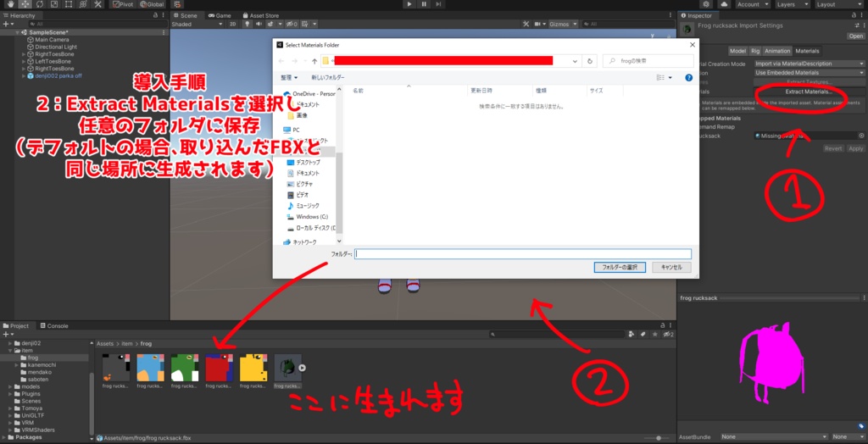This screenshot has height=444, width=868.
Task: Toggle hidden objects visibility counter
Action: click(x=292, y=25)
